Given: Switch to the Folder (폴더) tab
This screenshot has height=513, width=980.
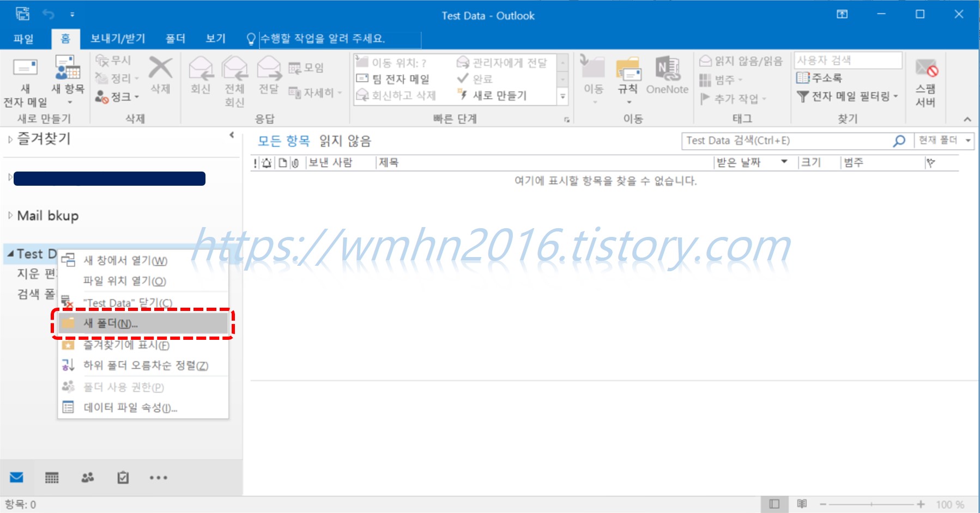Looking at the screenshot, I should tap(176, 39).
